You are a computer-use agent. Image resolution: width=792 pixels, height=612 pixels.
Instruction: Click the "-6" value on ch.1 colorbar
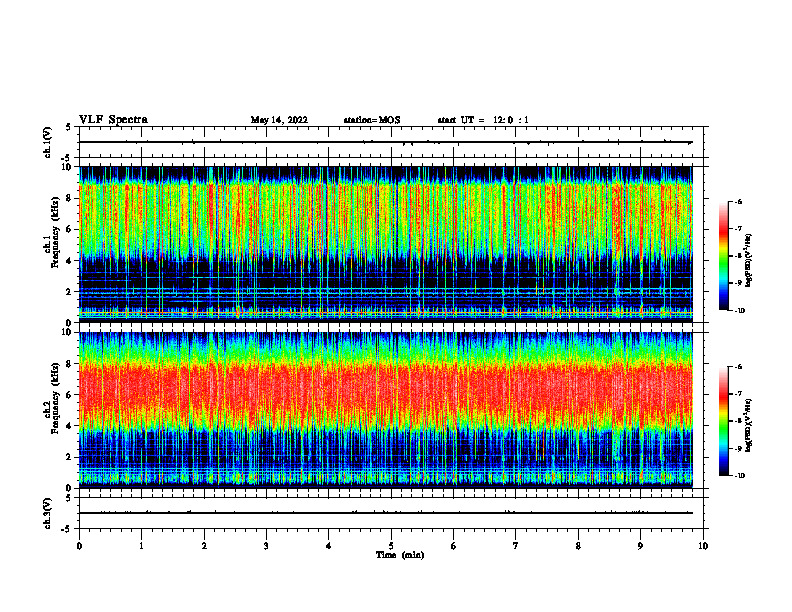point(738,202)
